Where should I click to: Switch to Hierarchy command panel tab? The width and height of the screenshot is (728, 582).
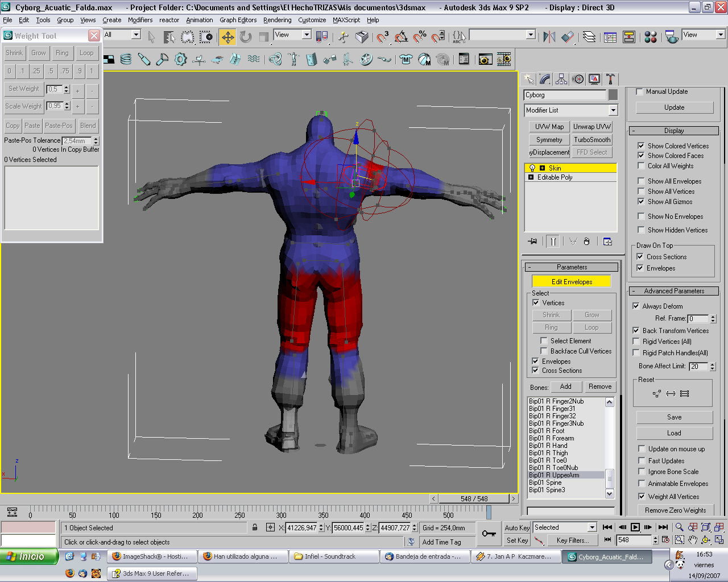[561, 80]
